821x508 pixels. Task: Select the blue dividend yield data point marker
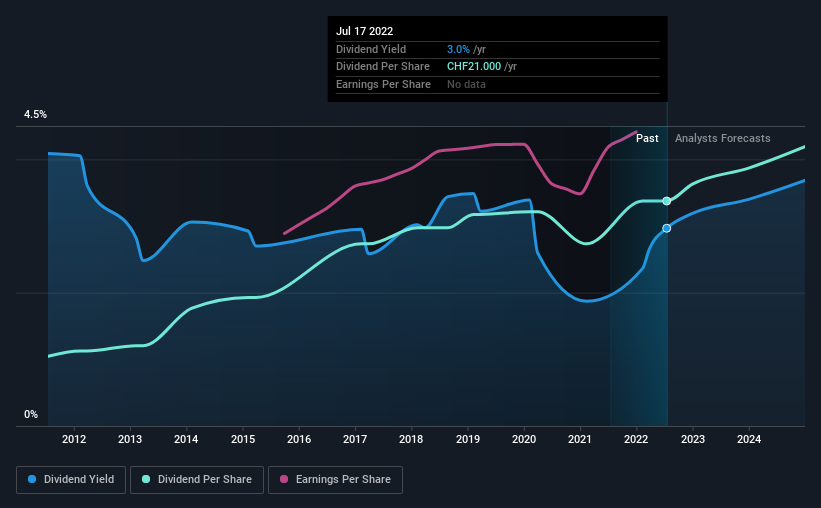point(667,228)
